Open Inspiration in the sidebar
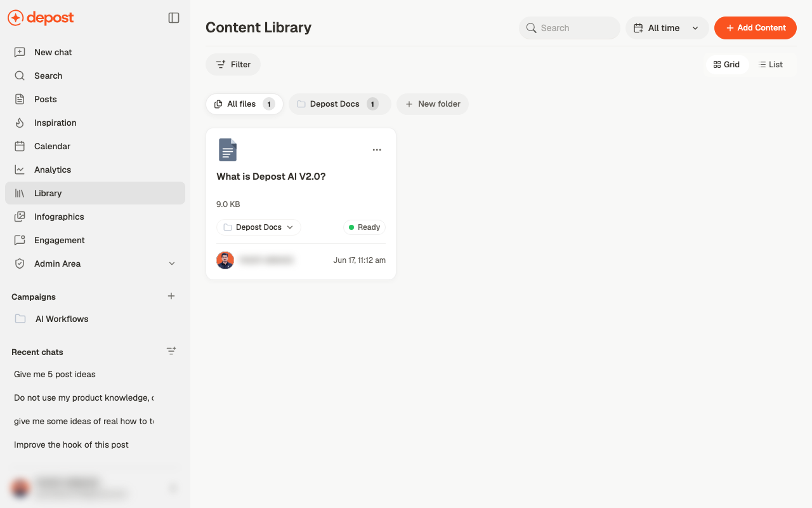The image size is (812, 508). click(x=95, y=123)
